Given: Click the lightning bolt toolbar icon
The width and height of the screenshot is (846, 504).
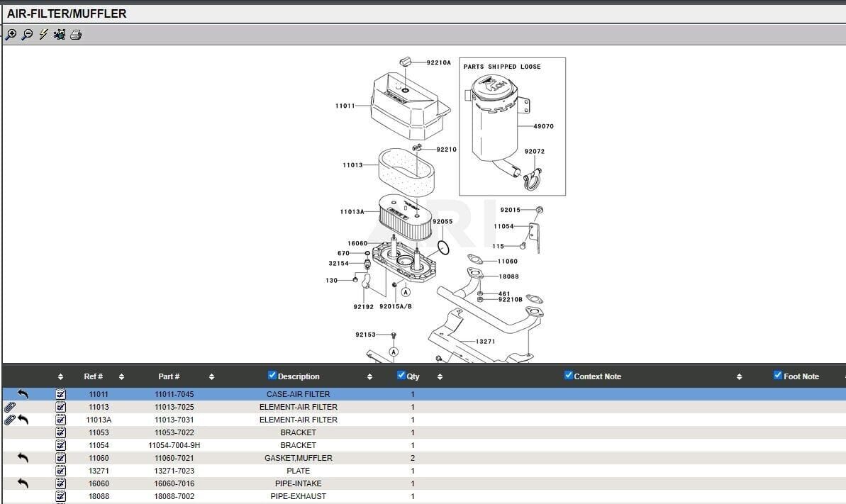Looking at the screenshot, I should [x=43, y=34].
